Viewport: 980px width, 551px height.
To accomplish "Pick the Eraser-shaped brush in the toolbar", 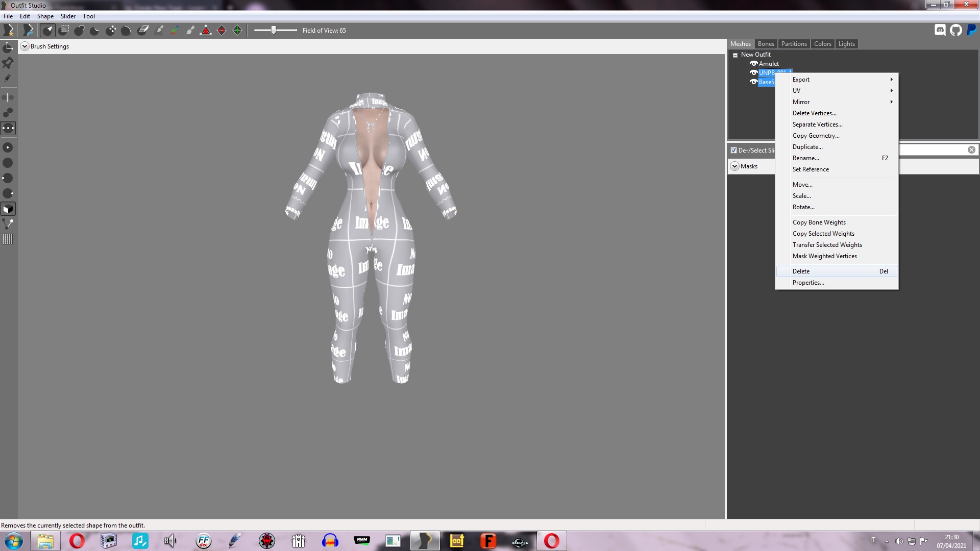I will [143, 31].
